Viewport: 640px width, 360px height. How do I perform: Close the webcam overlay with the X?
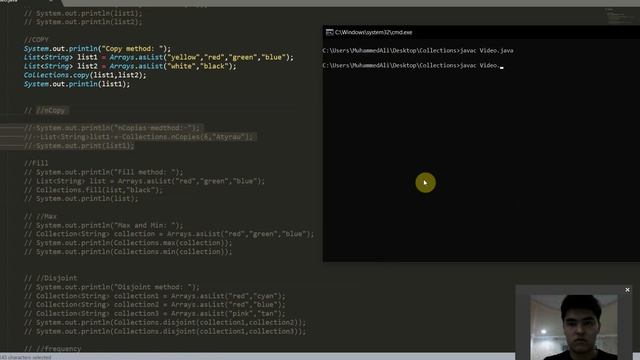(x=627, y=290)
